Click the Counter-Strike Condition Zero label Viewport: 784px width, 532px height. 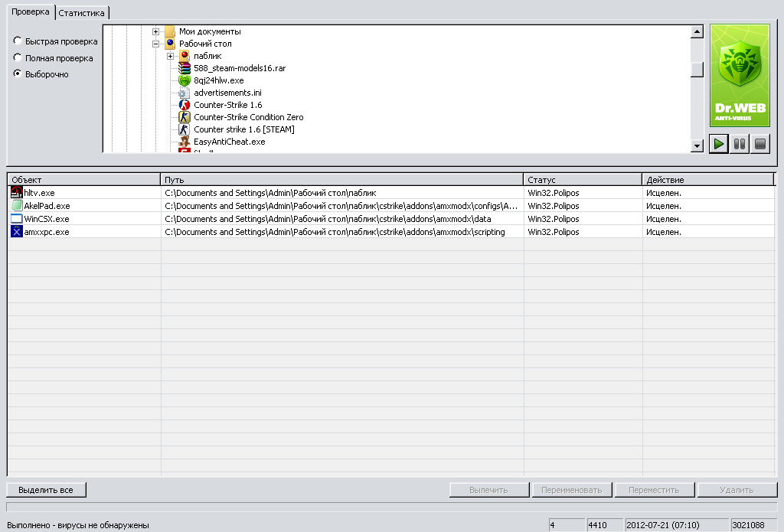(249, 117)
